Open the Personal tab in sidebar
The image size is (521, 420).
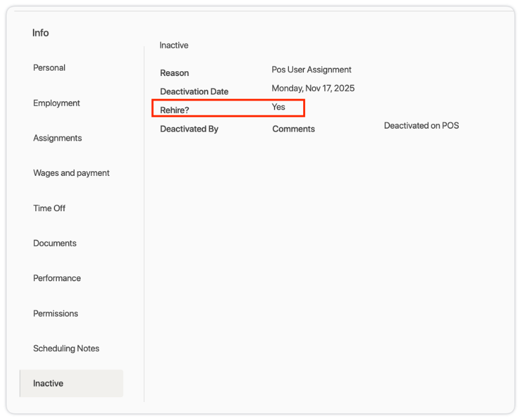click(50, 68)
